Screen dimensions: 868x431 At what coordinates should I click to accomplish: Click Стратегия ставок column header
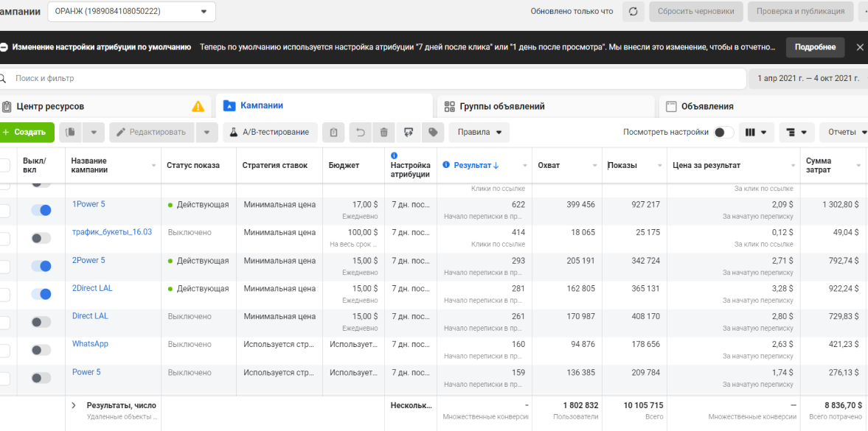[274, 165]
